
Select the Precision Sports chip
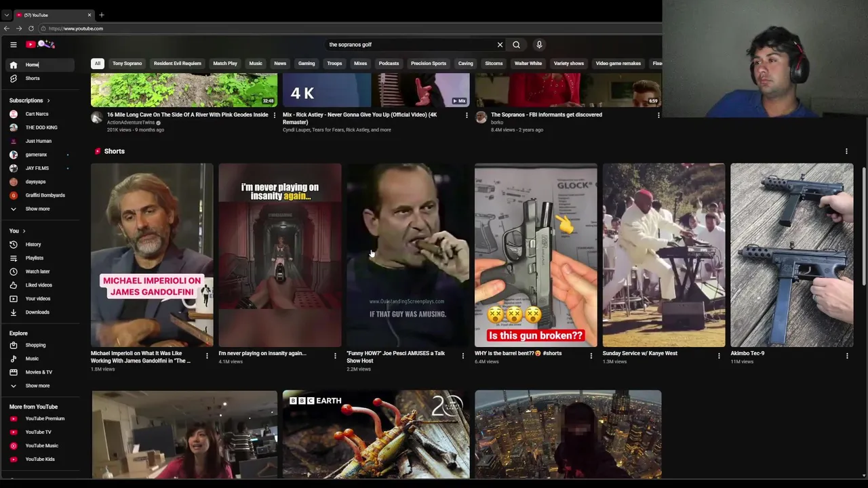coord(429,64)
